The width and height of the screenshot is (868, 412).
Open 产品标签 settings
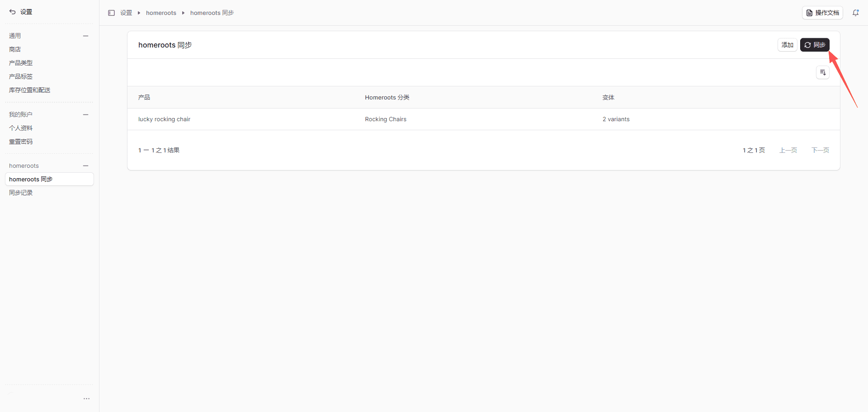pos(21,76)
